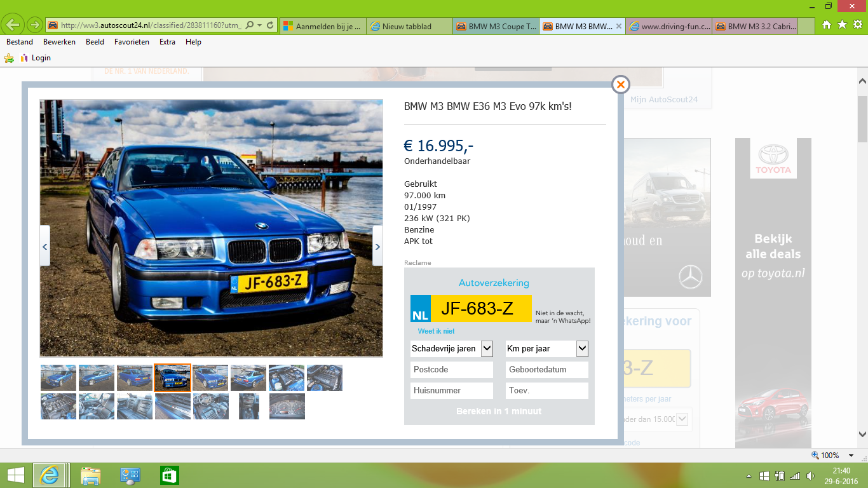Open Bewerken menu
Viewport: 868px width, 488px height.
(x=59, y=42)
